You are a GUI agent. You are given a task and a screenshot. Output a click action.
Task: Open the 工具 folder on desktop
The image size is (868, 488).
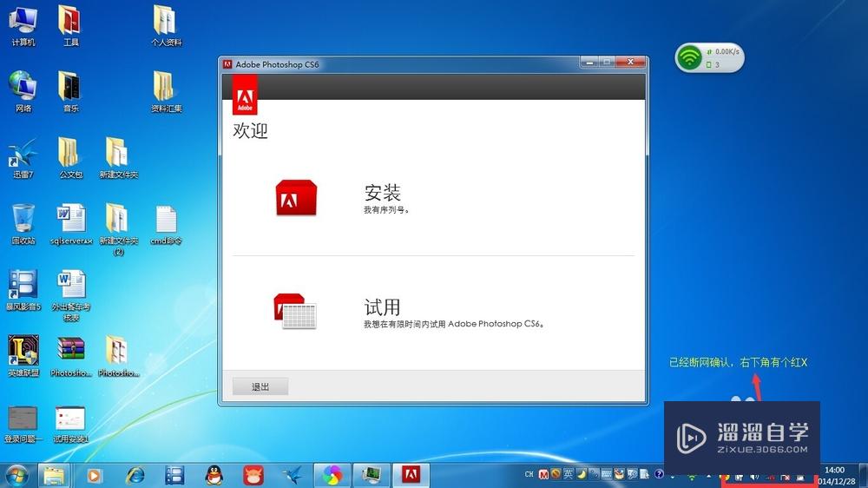coord(70,25)
